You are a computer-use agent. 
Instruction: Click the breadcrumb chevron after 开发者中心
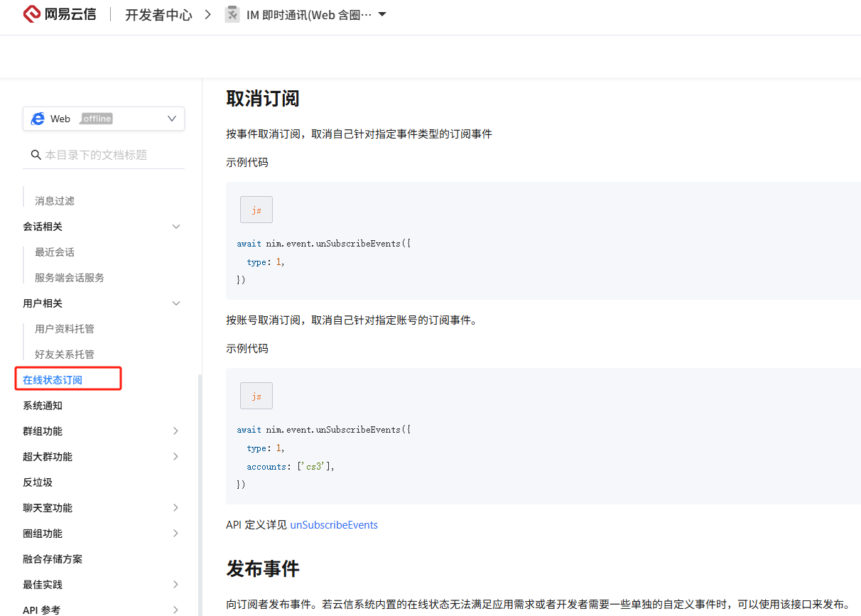click(208, 14)
